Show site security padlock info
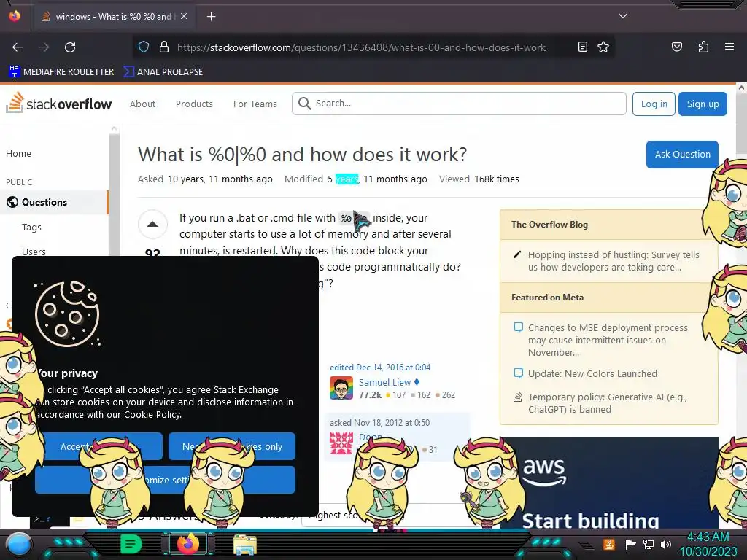The image size is (747, 560). click(x=164, y=47)
